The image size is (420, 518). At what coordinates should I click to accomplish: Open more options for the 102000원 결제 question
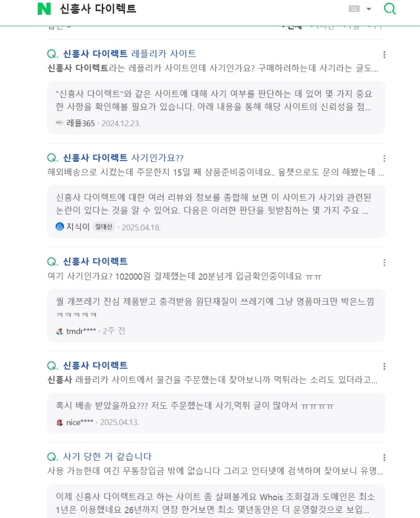pyautogui.click(x=384, y=263)
